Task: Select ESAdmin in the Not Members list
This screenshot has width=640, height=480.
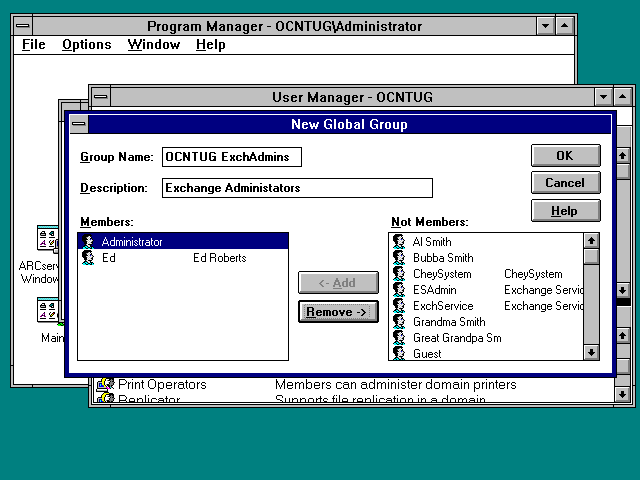Action: click(434, 290)
